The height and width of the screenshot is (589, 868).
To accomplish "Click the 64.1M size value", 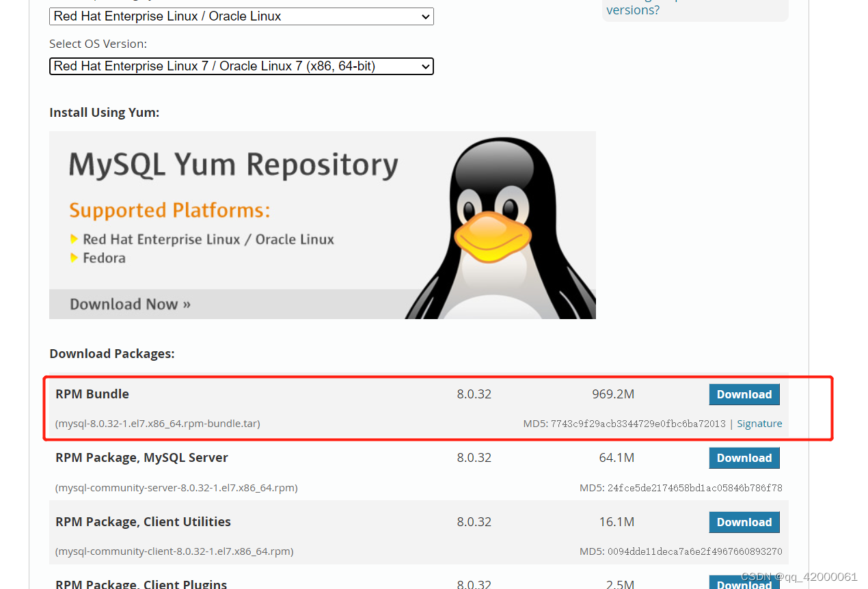I will click(616, 458).
